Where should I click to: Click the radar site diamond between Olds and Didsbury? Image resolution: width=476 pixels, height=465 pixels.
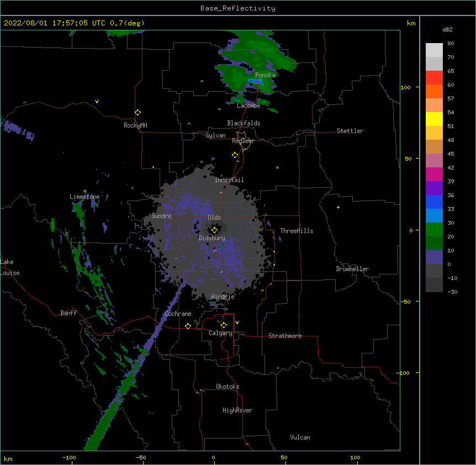click(214, 230)
